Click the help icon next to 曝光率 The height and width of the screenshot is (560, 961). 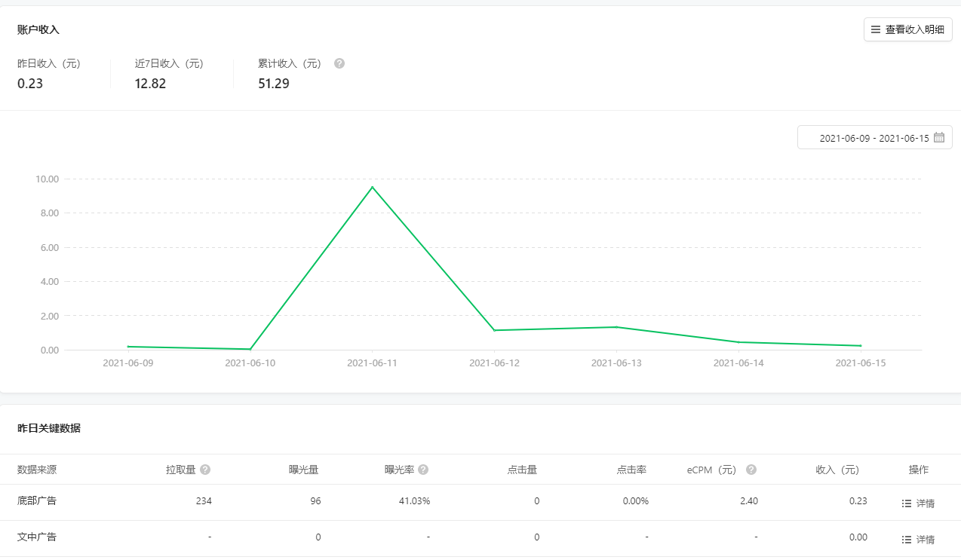coord(423,470)
